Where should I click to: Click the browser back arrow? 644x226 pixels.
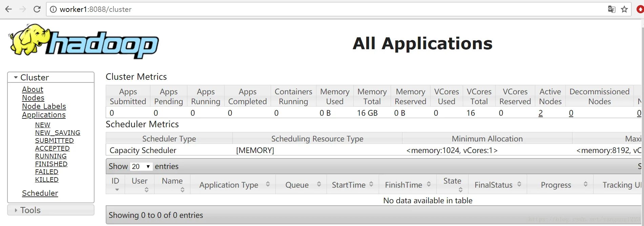point(8,9)
